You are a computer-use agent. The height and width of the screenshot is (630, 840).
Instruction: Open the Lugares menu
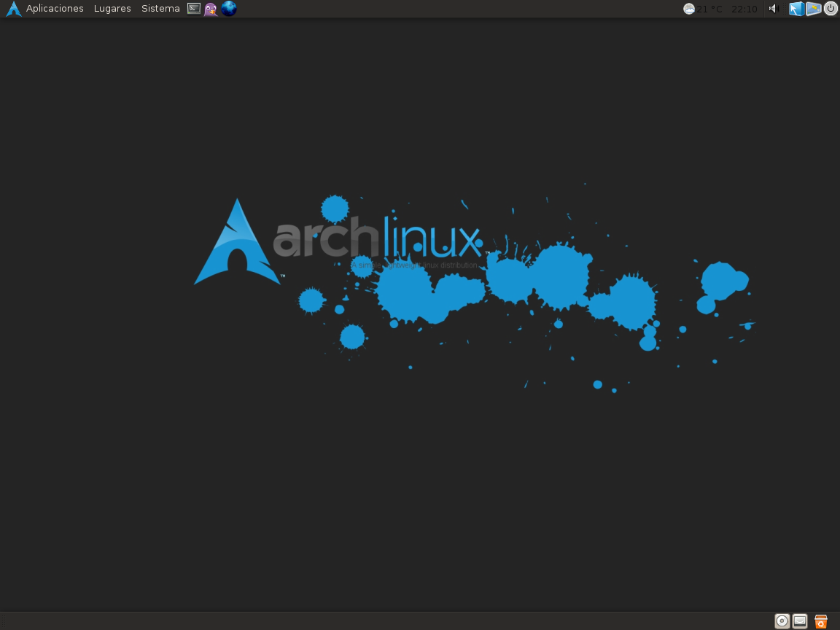coord(112,9)
